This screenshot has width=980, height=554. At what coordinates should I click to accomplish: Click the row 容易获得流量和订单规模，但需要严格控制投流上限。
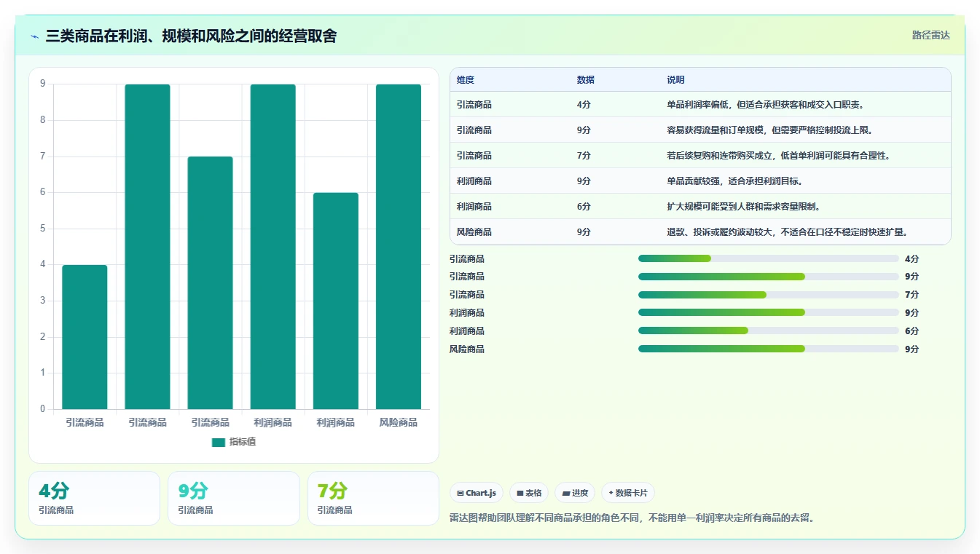click(x=700, y=130)
